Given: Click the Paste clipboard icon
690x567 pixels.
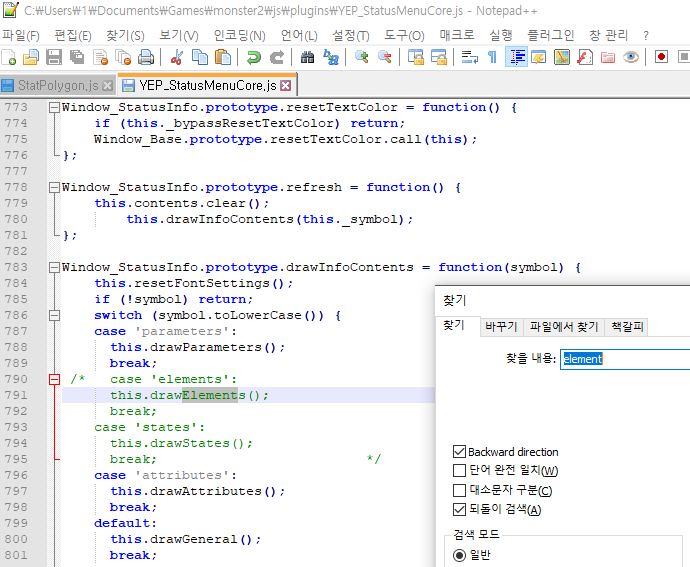Looking at the screenshot, I should click(x=223, y=57).
